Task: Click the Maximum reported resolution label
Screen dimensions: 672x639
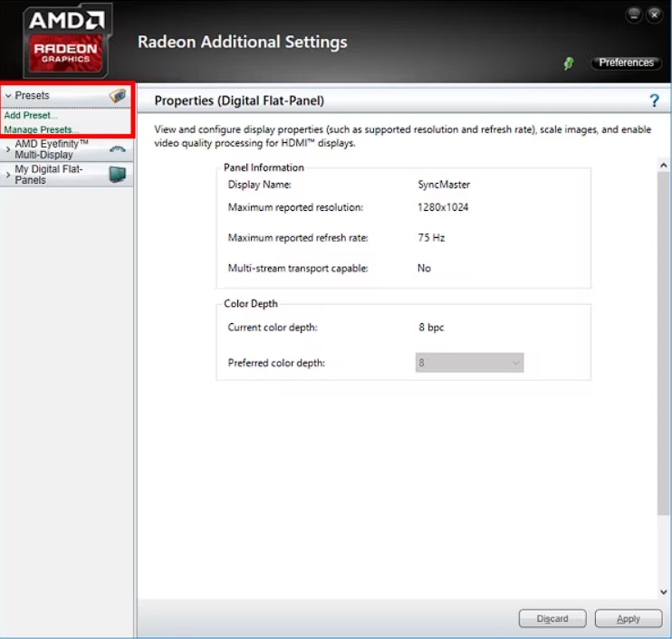Action: pos(296,207)
